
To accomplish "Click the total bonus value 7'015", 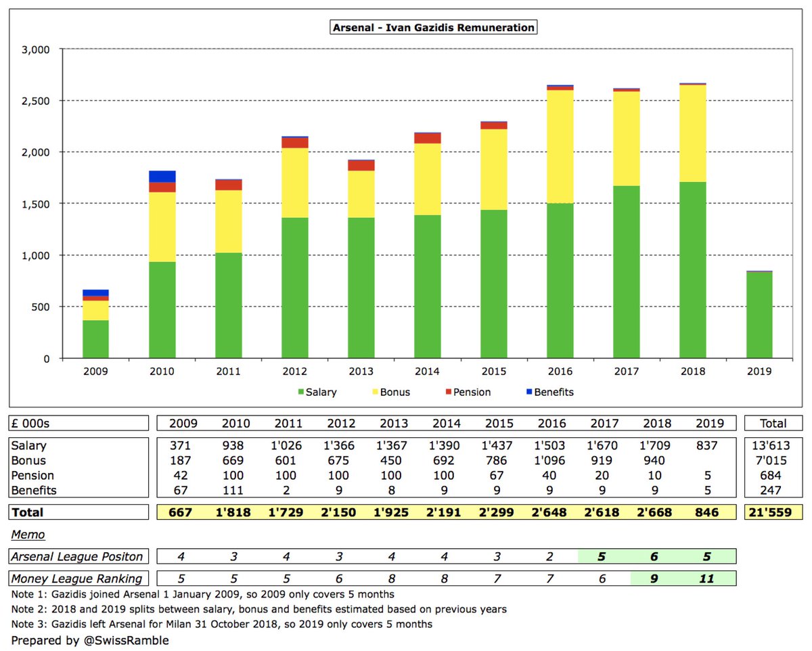I will [773, 462].
